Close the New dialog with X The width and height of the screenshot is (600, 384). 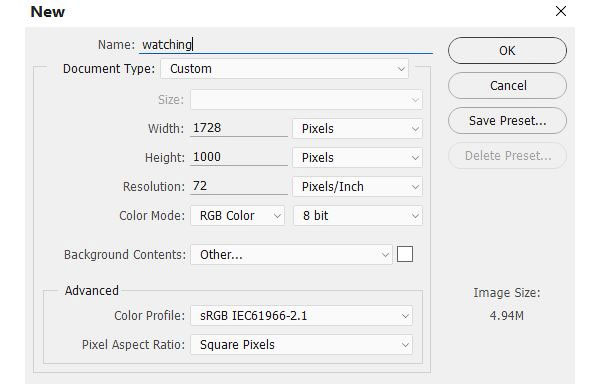[561, 11]
